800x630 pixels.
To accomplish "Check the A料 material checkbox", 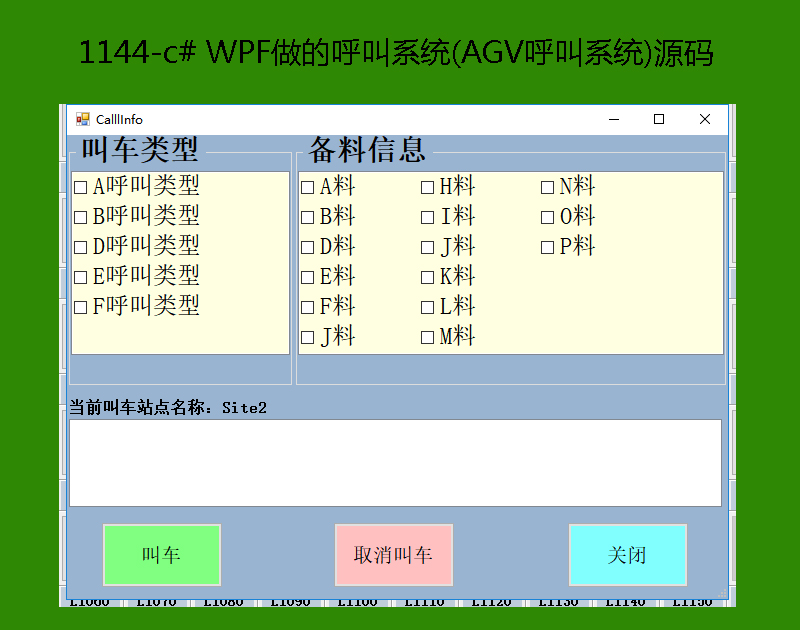I will [x=308, y=187].
